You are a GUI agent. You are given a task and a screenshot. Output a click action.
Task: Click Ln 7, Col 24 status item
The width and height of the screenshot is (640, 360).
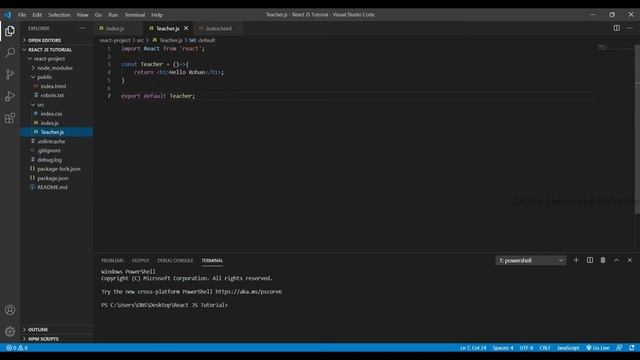coord(473,348)
